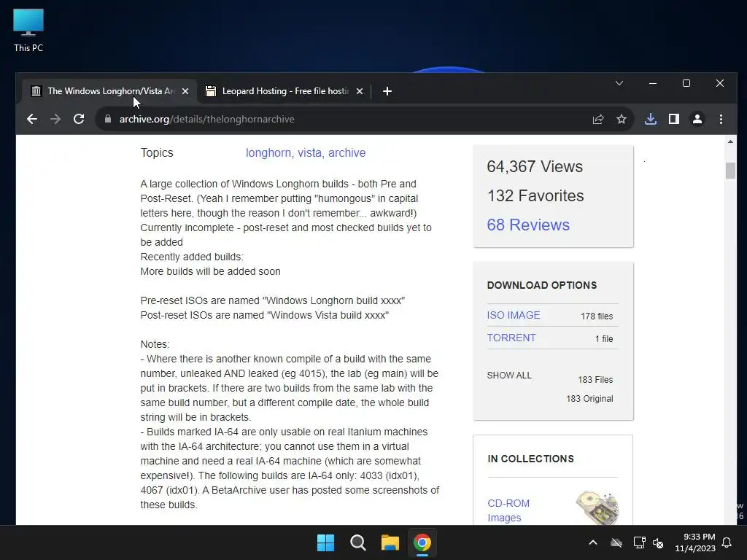The image size is (747, 560).
Task: Click the CD-ROM collection thumbnail
Action: point(597,507)
